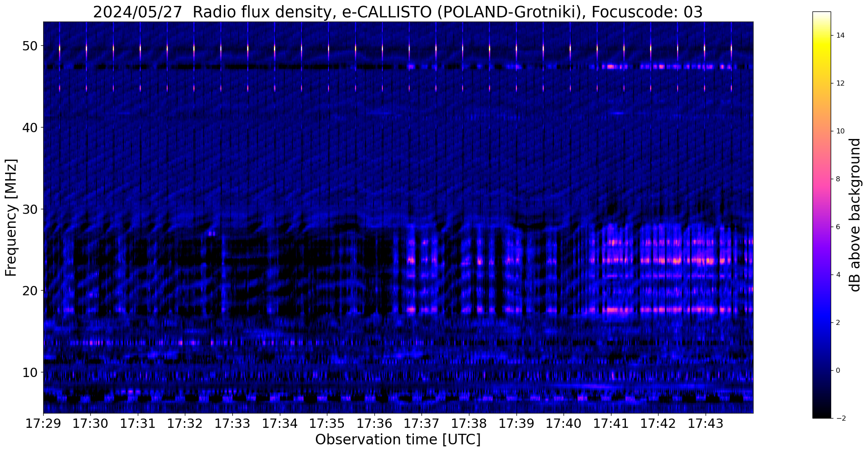868x452 pixels.
Task: Click the colorbar tick label 0
Action: [838, 371]
